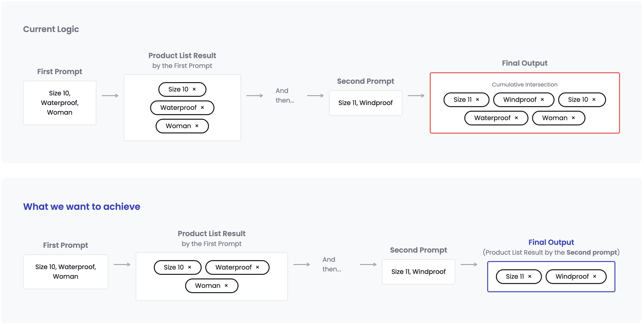Select the 'Current Logic' heading
644x324 pixels.
click(x=51, y=29)
